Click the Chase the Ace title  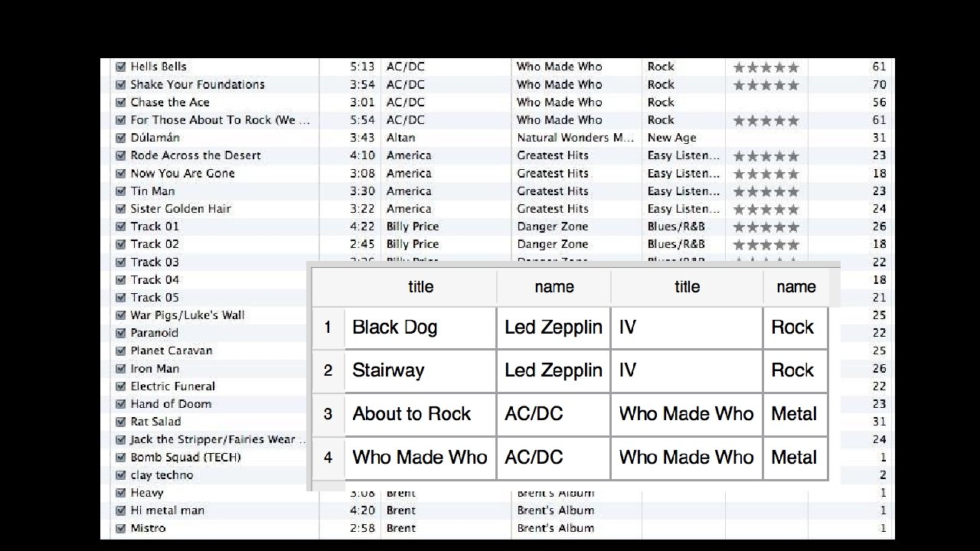tap(170, 102)
